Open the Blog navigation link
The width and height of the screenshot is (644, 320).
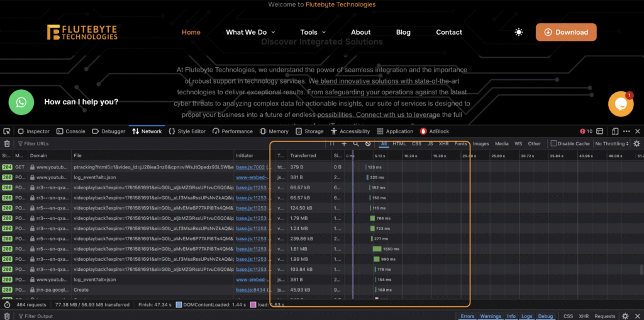click(x=403, y=32)
